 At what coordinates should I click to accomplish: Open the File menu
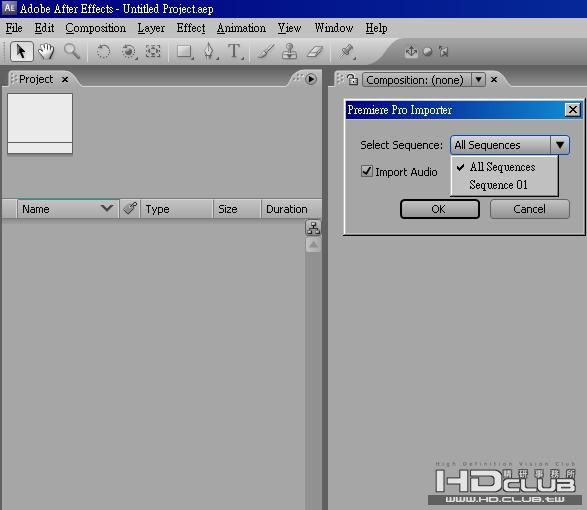coord(14,28)
